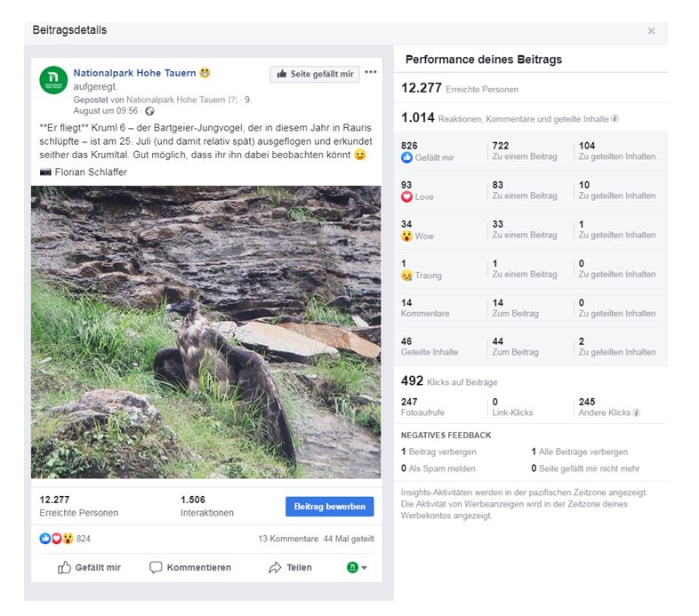699x616 pixels.
Task: Click the '46 Geteilte Inhalte' stat
Action: coord(430,347)
